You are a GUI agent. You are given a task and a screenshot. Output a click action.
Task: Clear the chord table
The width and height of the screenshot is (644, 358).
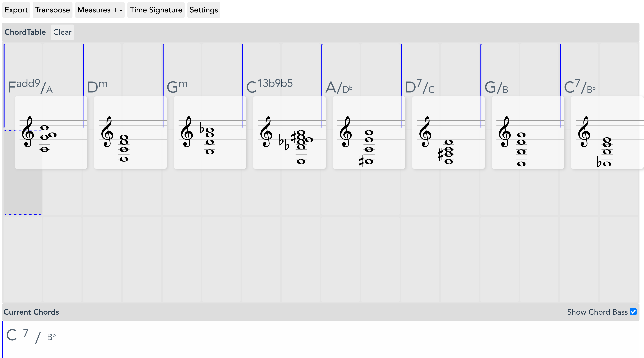coord(62,32)
